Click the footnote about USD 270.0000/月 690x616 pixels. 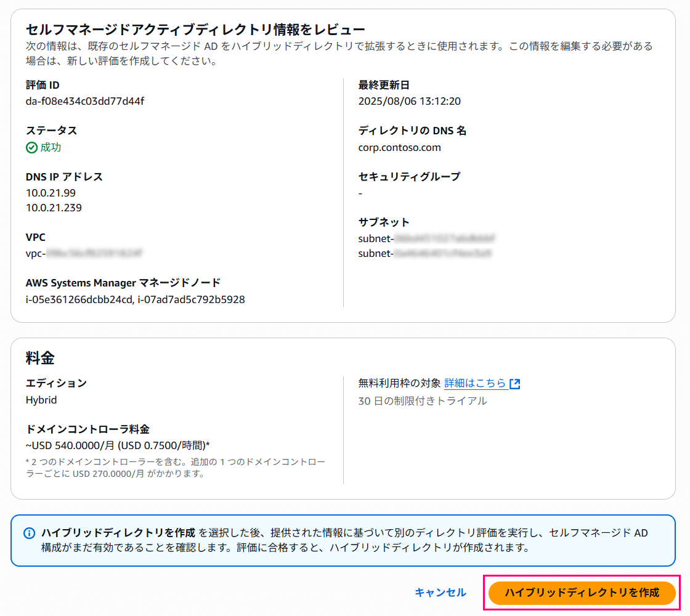pyautogui.click(x=176, y=468)
